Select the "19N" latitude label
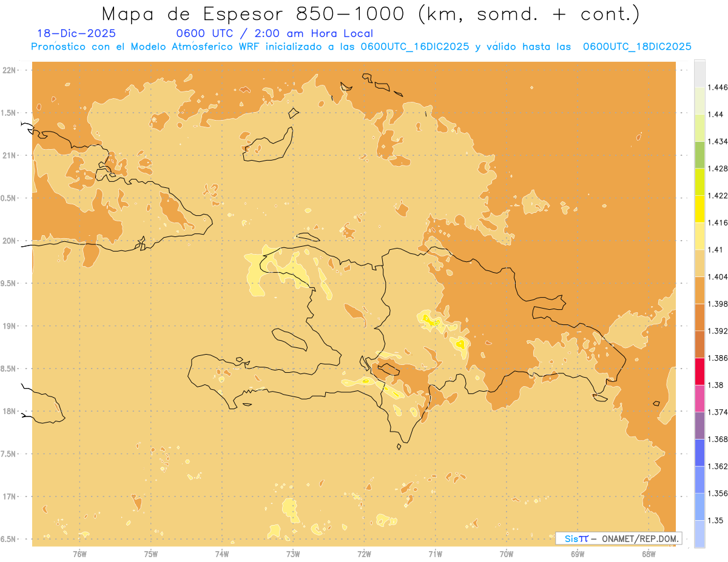The height and width of the screenshot is (562, 728). pyautogui.click(x=10, y=326)
